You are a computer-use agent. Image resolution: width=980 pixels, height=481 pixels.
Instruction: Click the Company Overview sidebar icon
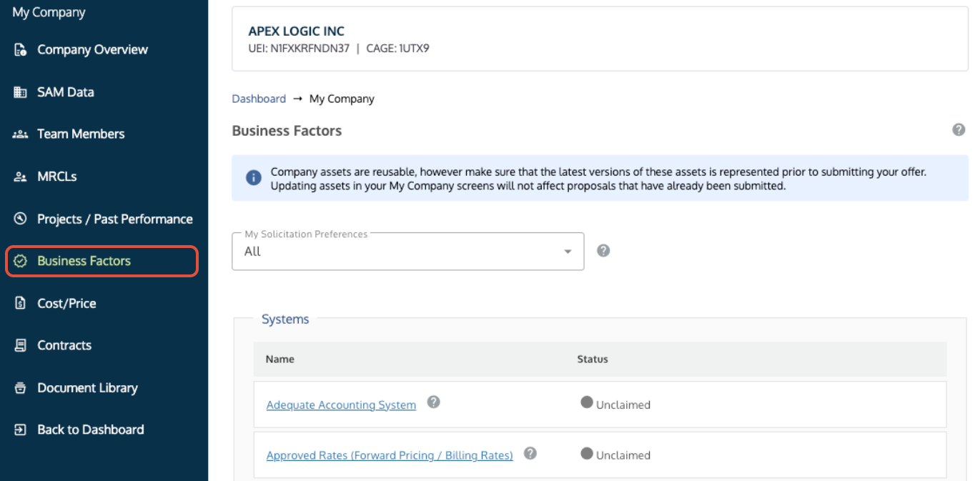(21, 50)
